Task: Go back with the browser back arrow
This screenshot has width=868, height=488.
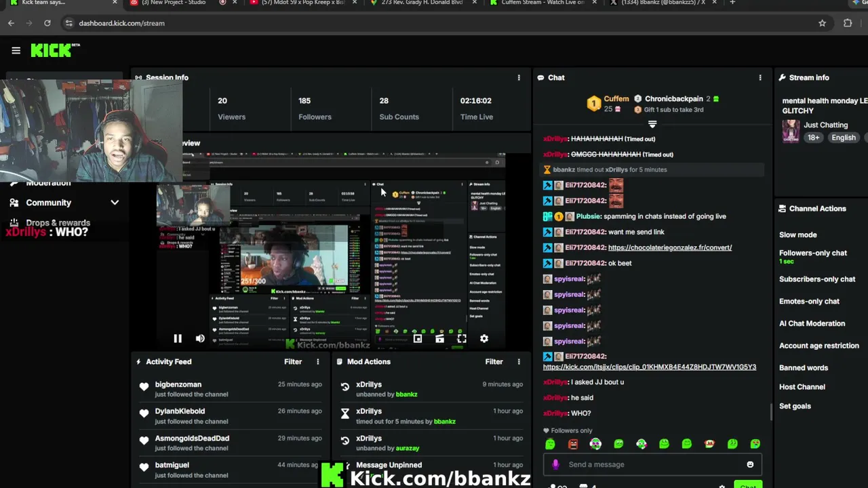Action: coord(11,23)
